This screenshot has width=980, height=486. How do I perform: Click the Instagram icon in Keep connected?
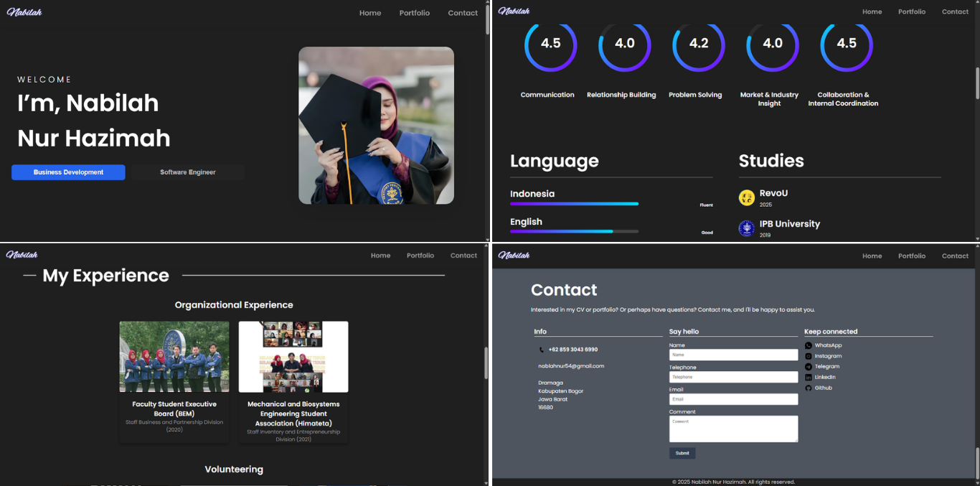click(x=809, y=356)
